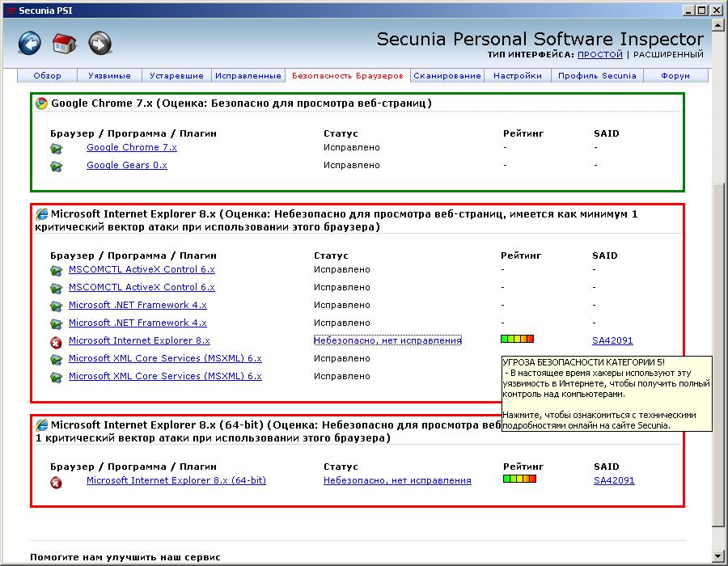
Task: Open the Google Chrome 7.x link
Action: (x=131, y=147)
